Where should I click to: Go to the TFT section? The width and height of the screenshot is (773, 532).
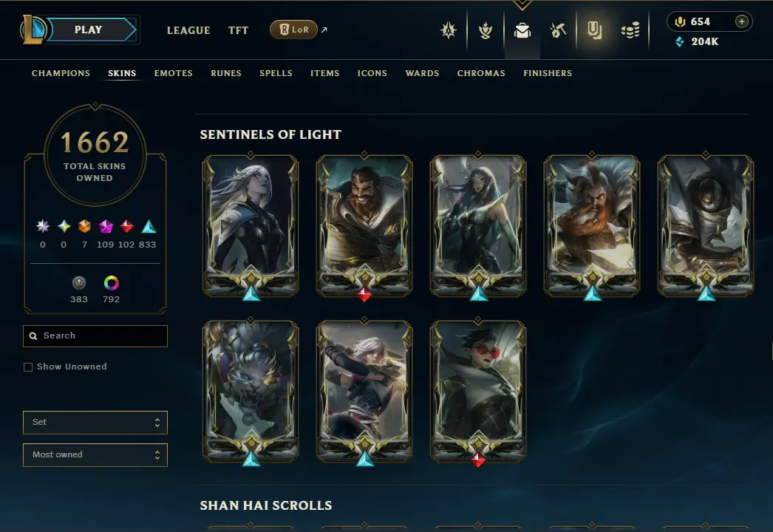pos(238,30)
